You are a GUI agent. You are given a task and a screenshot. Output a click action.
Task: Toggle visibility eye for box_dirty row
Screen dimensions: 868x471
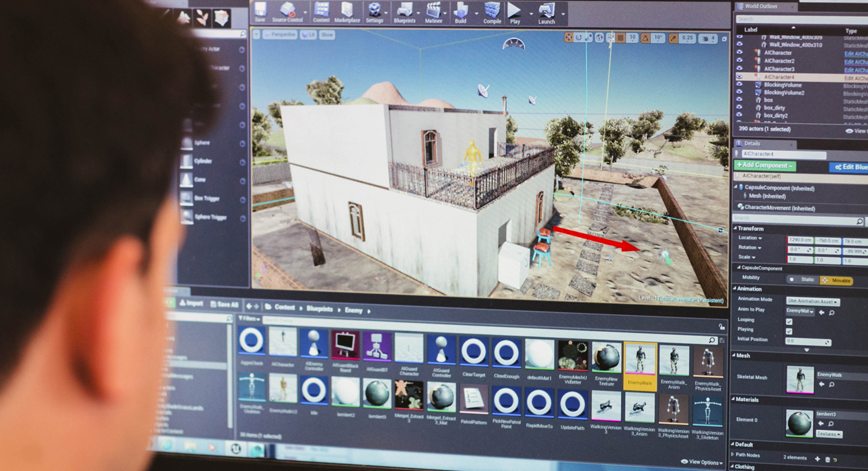coord(739,108)
